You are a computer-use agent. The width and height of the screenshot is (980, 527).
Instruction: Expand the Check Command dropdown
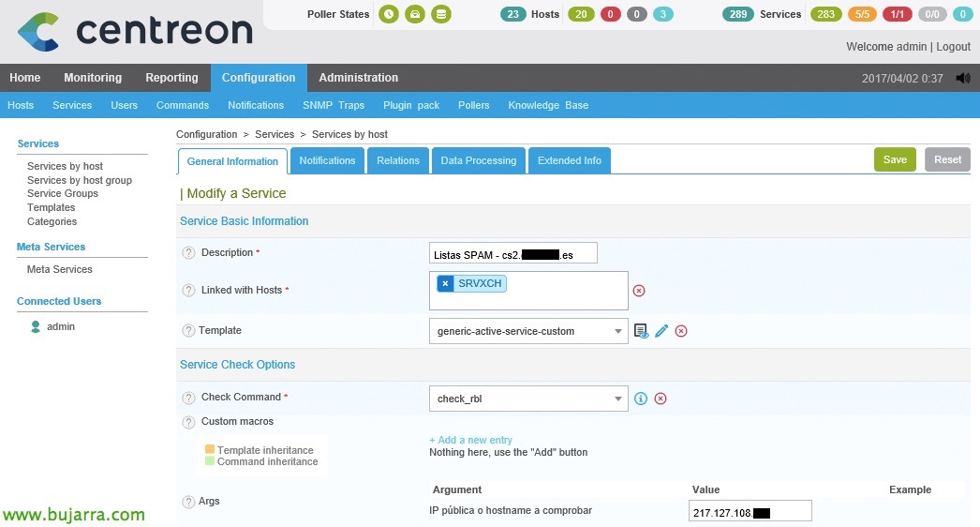point(528,399)
